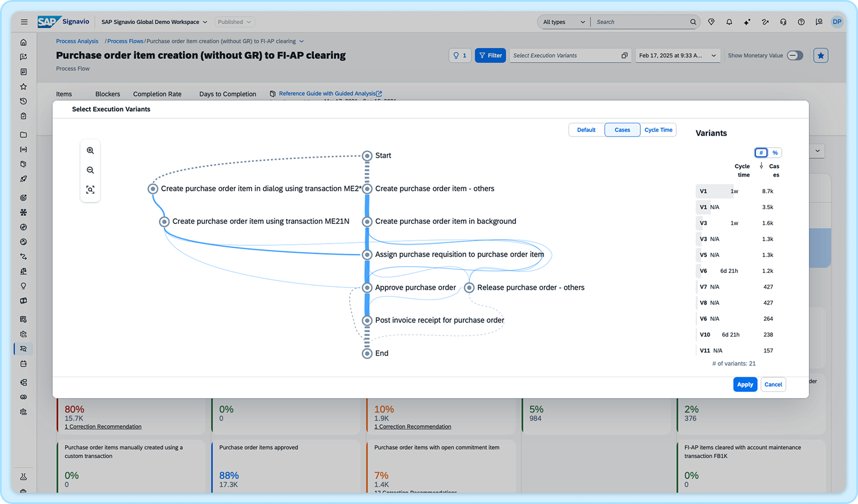The image size is (858, 504).
Task: Open the calendar icon in the left sidebar
Action: [x=24, y=364]
